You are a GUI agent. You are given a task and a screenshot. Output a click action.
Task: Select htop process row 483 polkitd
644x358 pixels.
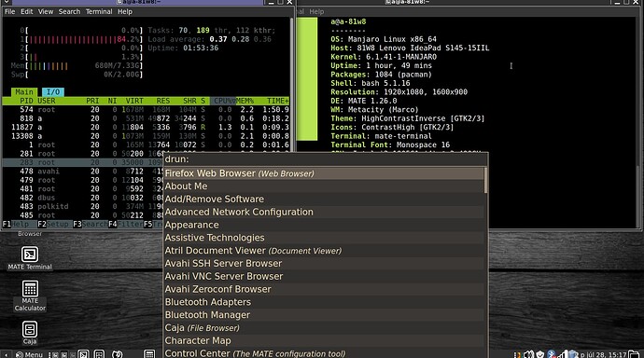click(83, 207)
